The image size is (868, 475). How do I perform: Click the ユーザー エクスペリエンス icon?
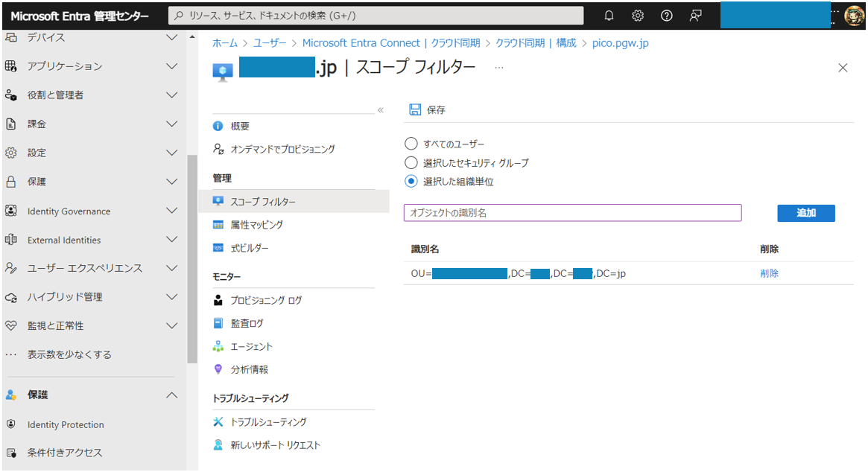(x=11, y=268)
